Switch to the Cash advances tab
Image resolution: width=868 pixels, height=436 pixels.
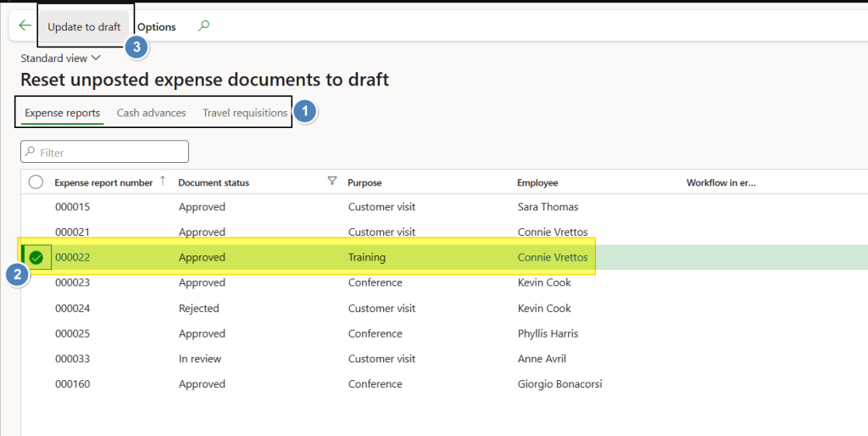tap(151, 113)
